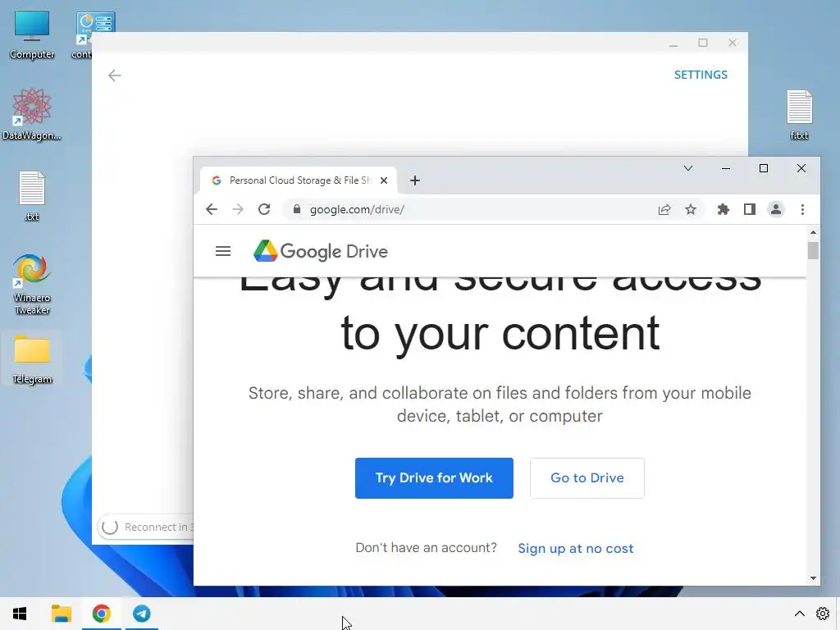Click the vertical scrollbar thumb
This screenshot has width=840, height=630.
point(813,251)
